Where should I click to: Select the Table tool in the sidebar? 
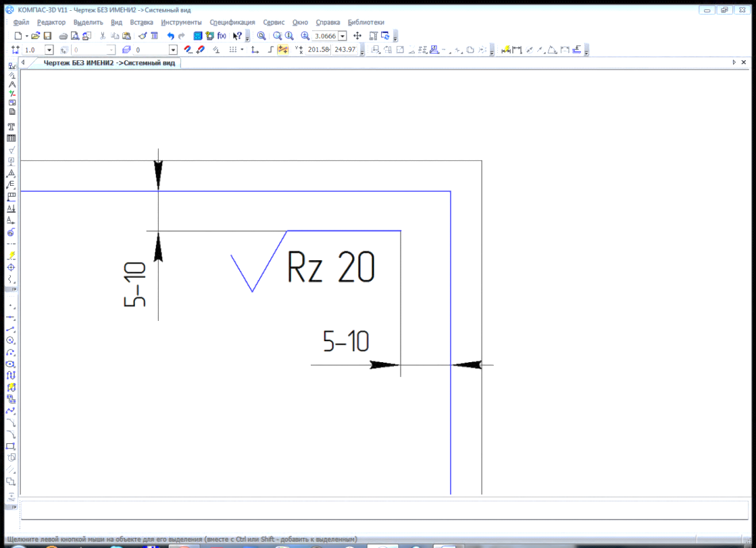pyautogui.click(x=11, y=139)
